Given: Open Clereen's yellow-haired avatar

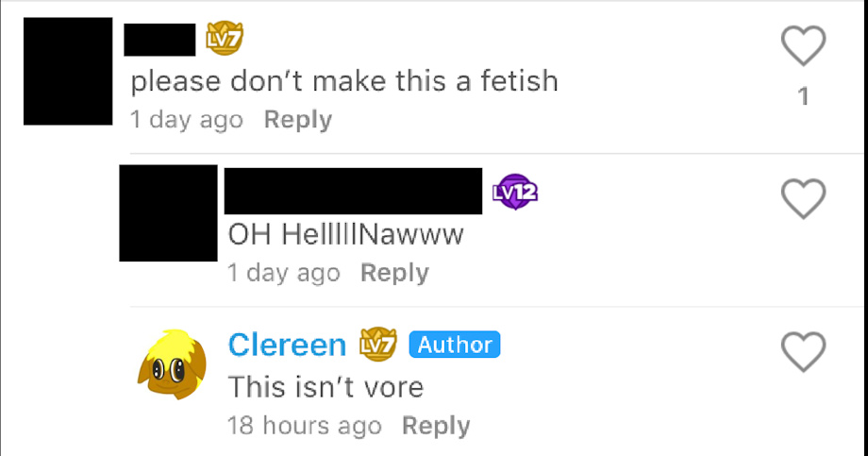Looking at the screenshot, I should click(172, 364).
